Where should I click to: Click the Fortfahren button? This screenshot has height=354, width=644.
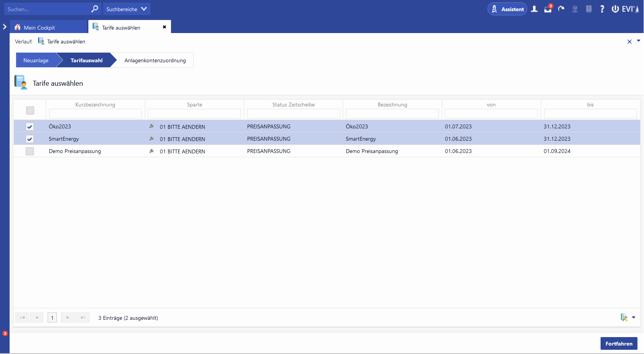point(619,344)
